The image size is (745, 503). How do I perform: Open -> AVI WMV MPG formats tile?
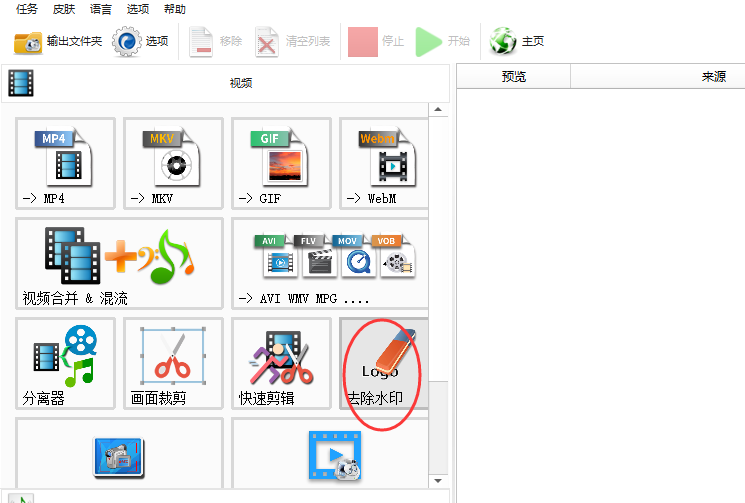pos(330,264)
